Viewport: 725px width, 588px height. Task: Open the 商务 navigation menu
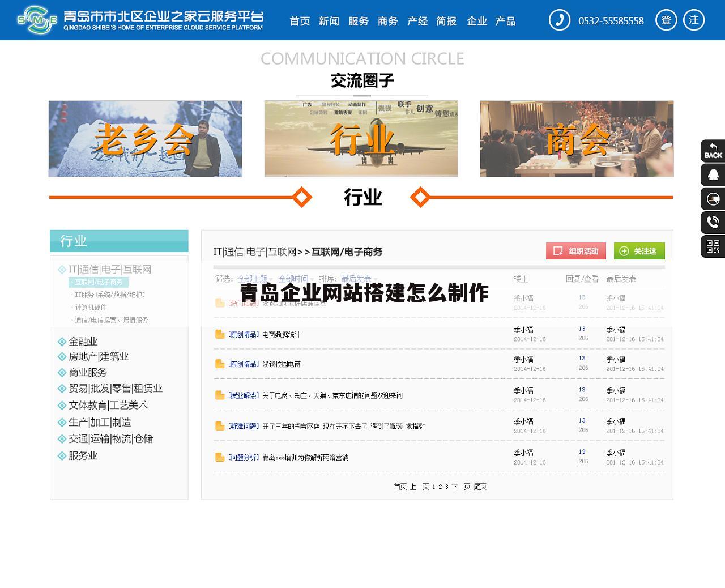(387, 22)
